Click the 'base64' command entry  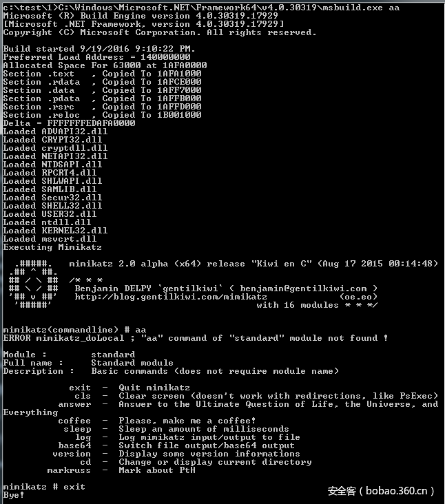click(74, 445)
